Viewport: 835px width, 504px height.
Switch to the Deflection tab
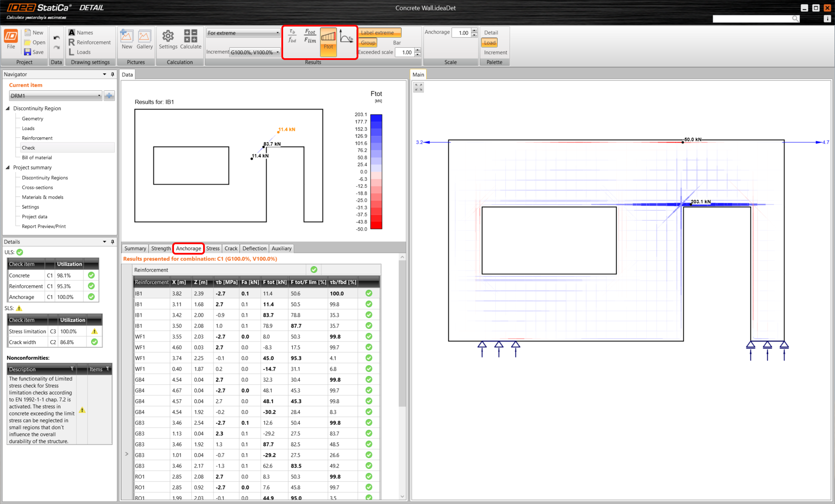[254, 249]
